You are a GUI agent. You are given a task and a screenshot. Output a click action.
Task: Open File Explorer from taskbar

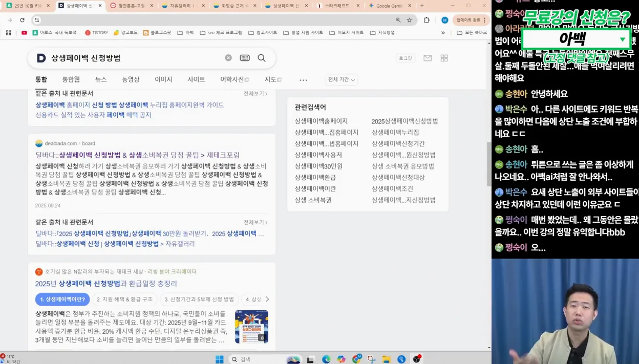[387, 359]
